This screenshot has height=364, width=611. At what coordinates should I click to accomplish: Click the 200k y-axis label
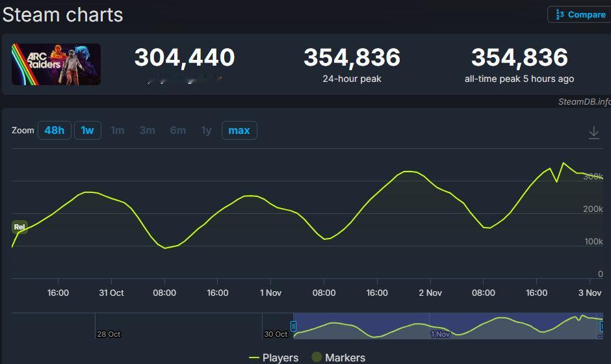point(593,209)
